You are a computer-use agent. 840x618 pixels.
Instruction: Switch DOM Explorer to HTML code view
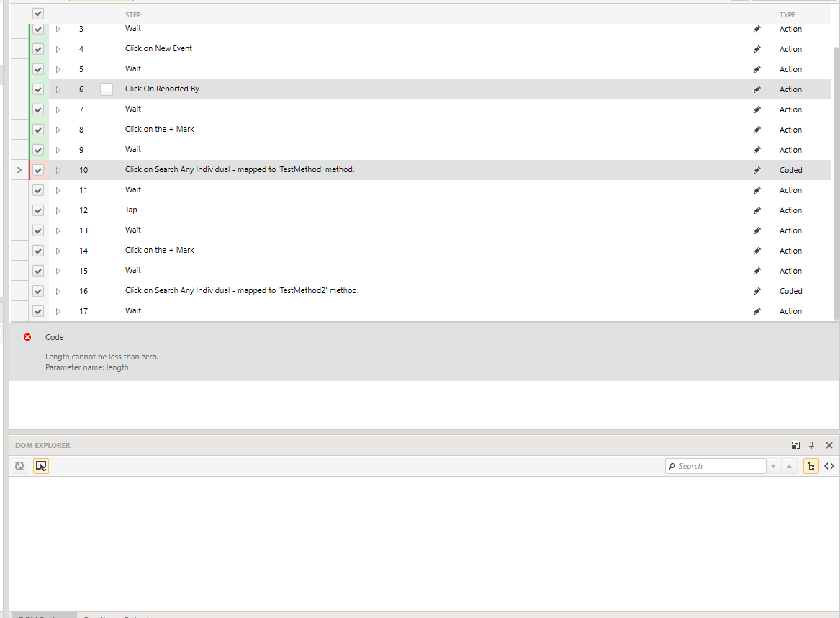[829, 466]
